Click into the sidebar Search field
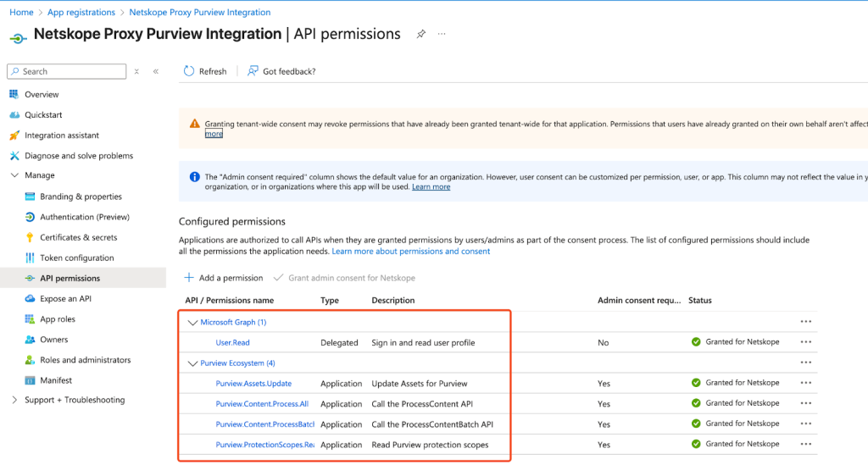This screenshot has height=476, width=868. pyautogui.click(x=66, y=71)
